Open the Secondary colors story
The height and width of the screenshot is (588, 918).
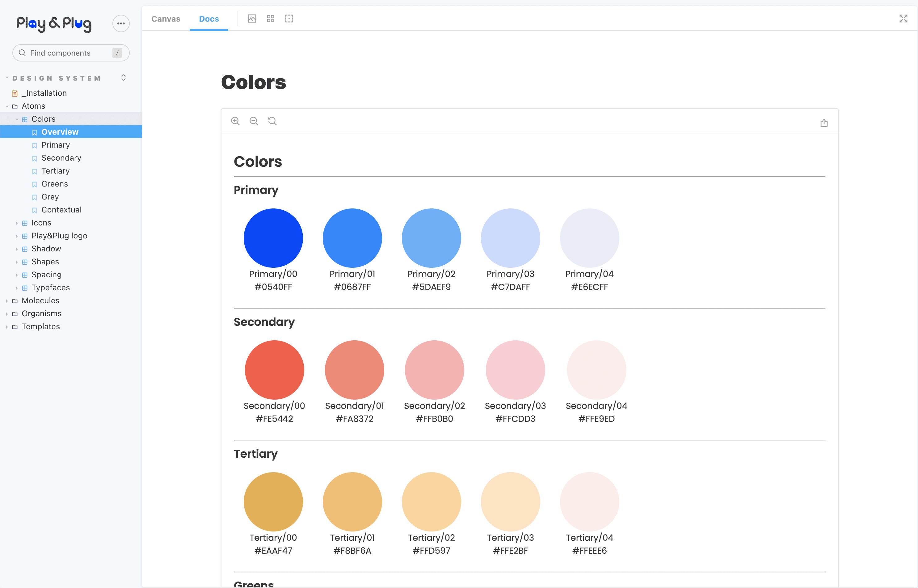point(61,158)
